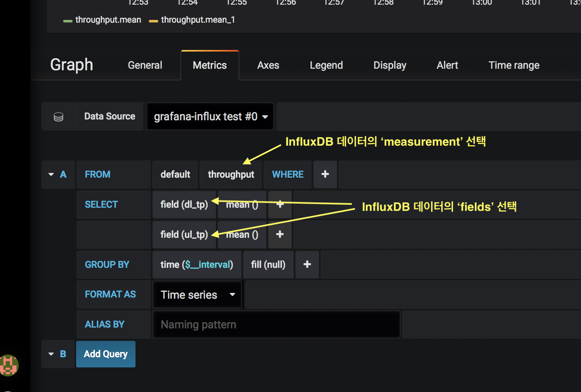Change the fill (null) option

[268, 264]
